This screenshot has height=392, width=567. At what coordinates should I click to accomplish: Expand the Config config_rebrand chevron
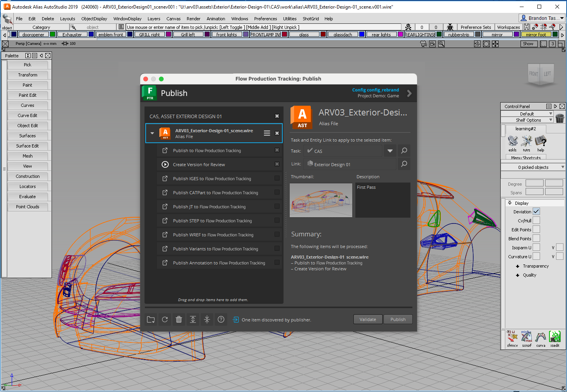409,93
